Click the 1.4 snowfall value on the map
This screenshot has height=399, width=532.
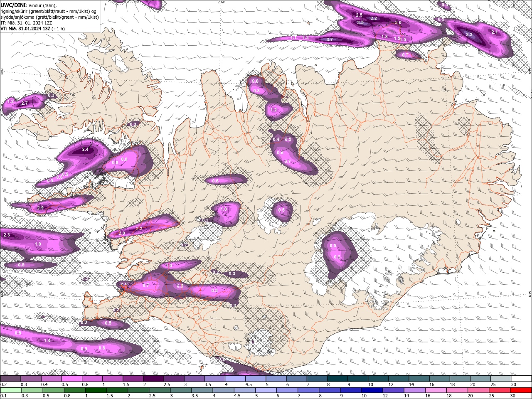coord(47,340)
